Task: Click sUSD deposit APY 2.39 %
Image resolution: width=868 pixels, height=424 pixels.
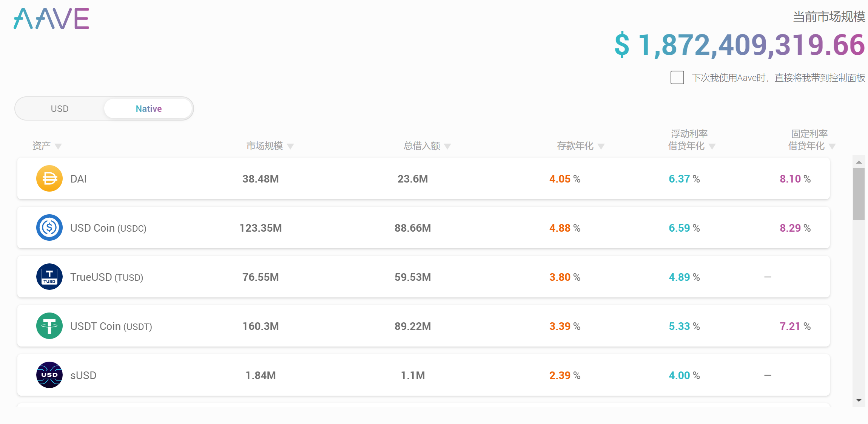Action: [x=565, y=375]
